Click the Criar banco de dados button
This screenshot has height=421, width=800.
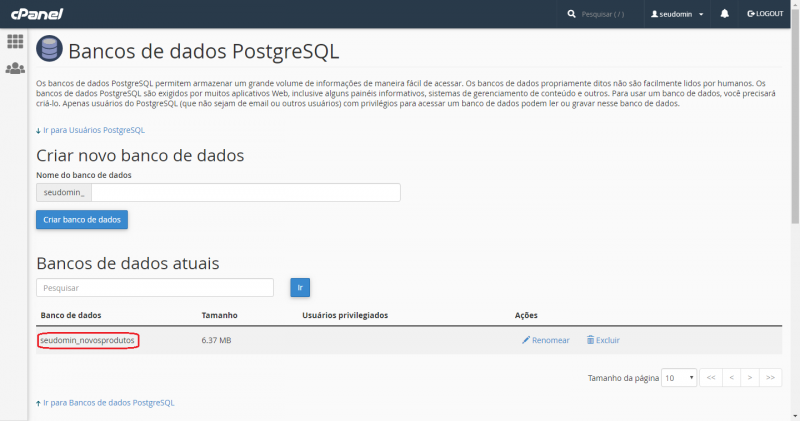(82, 219)
